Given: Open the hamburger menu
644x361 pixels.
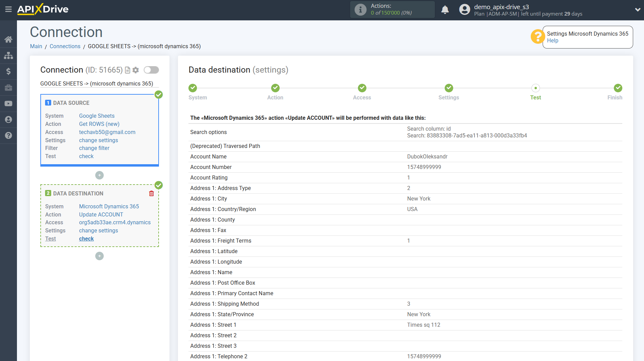Looking at the screenshot, I should pos(8,9).
